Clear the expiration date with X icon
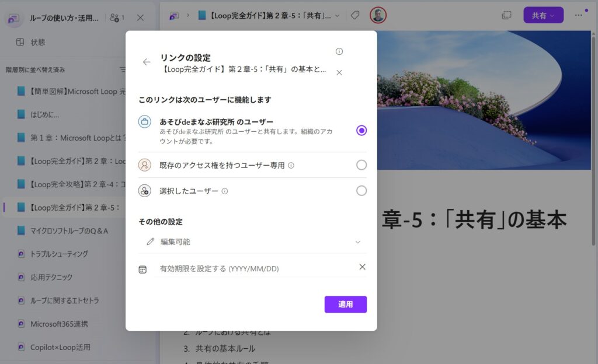Screen dimensions: 598x364 (362, 267)
